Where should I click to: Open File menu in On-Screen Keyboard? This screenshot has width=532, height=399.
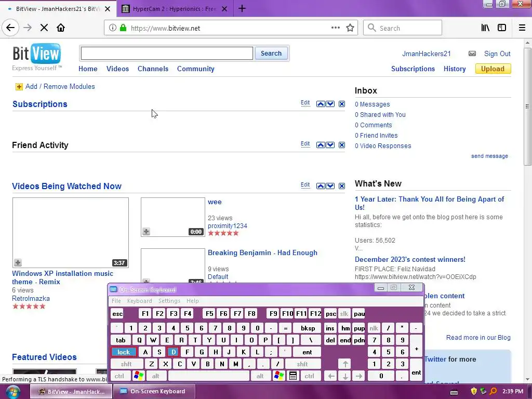click(116, 301)
